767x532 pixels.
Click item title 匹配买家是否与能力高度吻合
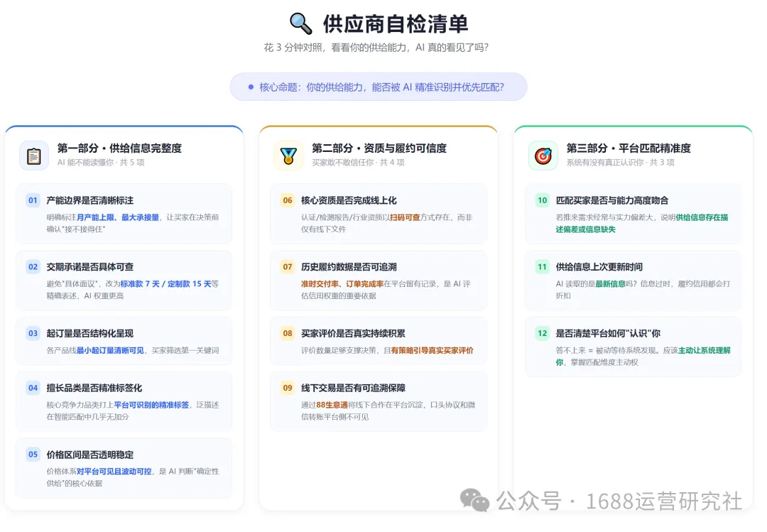(x=612, y=201)
